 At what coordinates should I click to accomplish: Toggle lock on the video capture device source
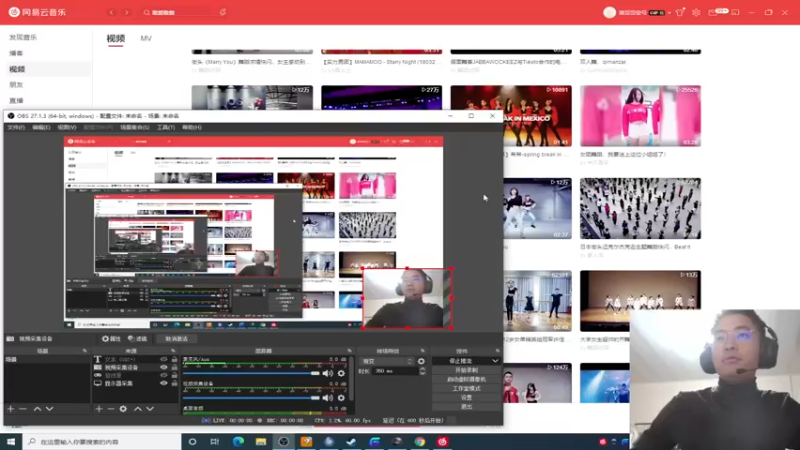[174, 367]
